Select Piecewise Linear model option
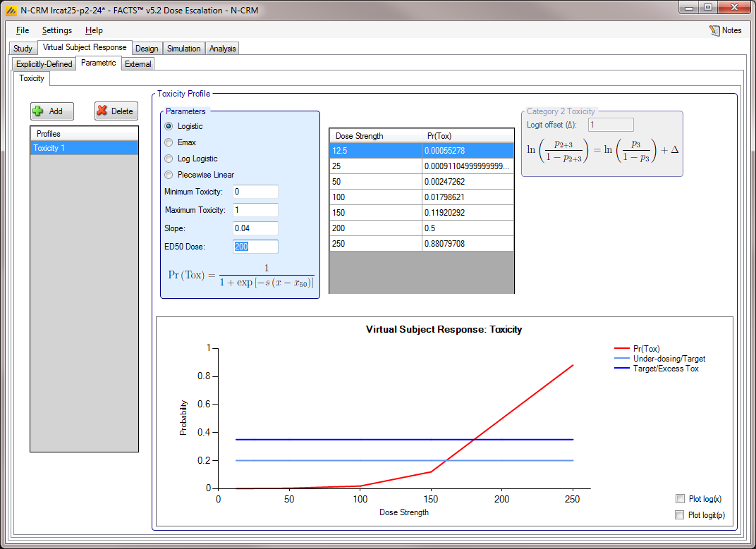The image size is (756, 549). (169, 175)
